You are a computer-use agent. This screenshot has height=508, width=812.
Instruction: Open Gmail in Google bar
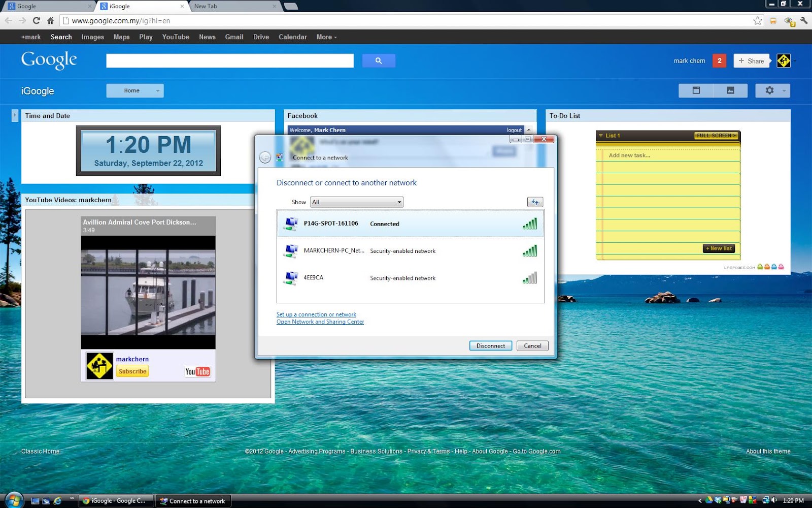(x=234, y=37)
